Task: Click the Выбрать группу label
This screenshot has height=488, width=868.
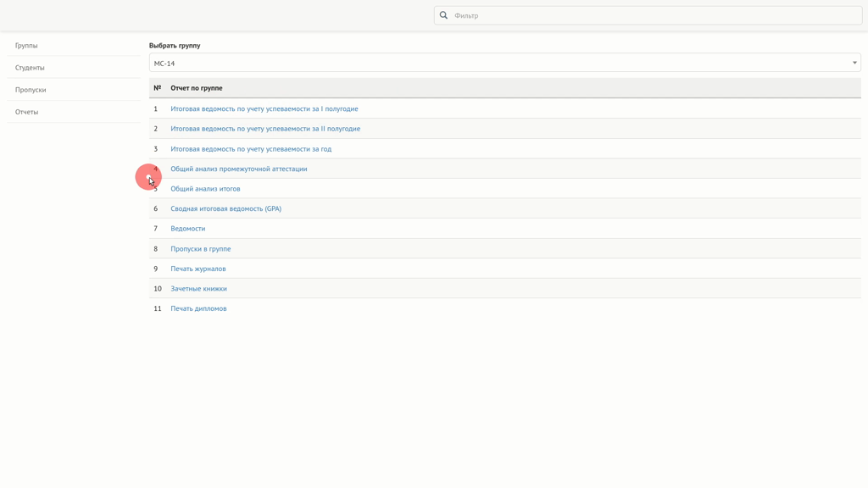Action: [175, 46]
